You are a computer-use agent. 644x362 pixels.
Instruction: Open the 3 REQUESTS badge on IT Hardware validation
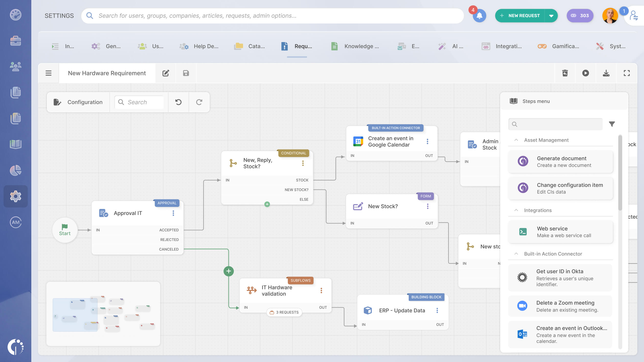284,312
